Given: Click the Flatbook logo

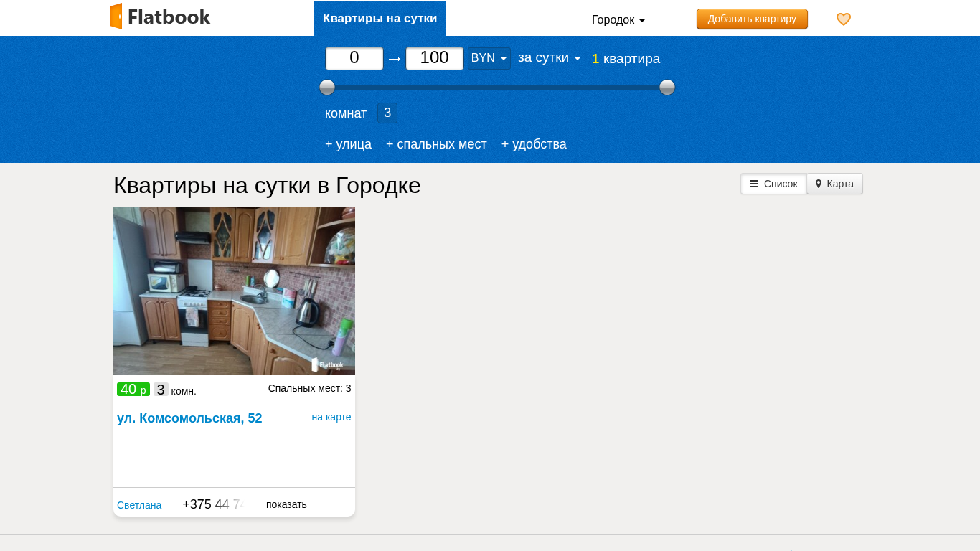Looking at the screenshot, I should [161, 17].
